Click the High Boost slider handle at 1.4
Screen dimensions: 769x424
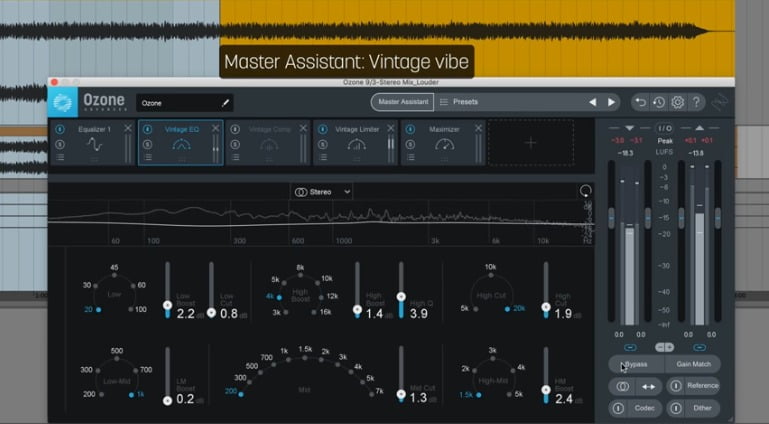[x=357, y=309]
